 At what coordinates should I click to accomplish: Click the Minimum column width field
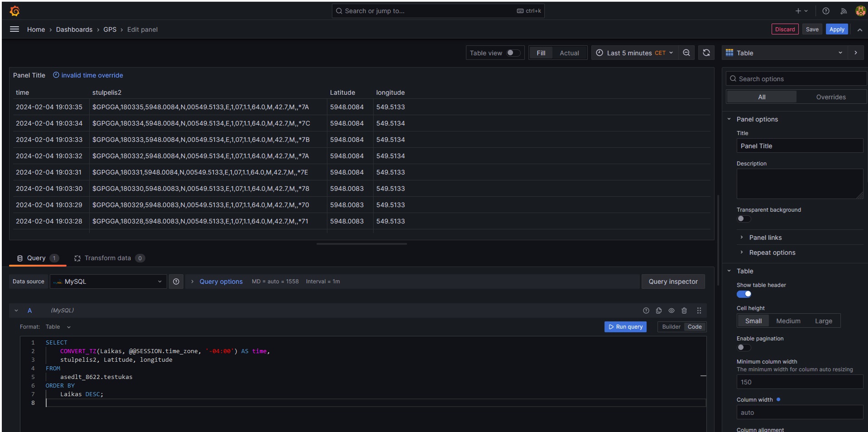pyautogui.click(x=800, y=382)
